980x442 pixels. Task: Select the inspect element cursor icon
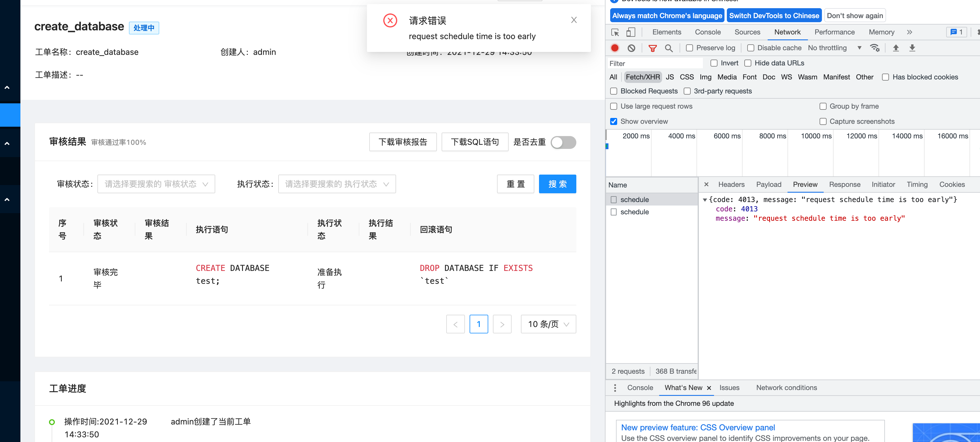[615, 32]
